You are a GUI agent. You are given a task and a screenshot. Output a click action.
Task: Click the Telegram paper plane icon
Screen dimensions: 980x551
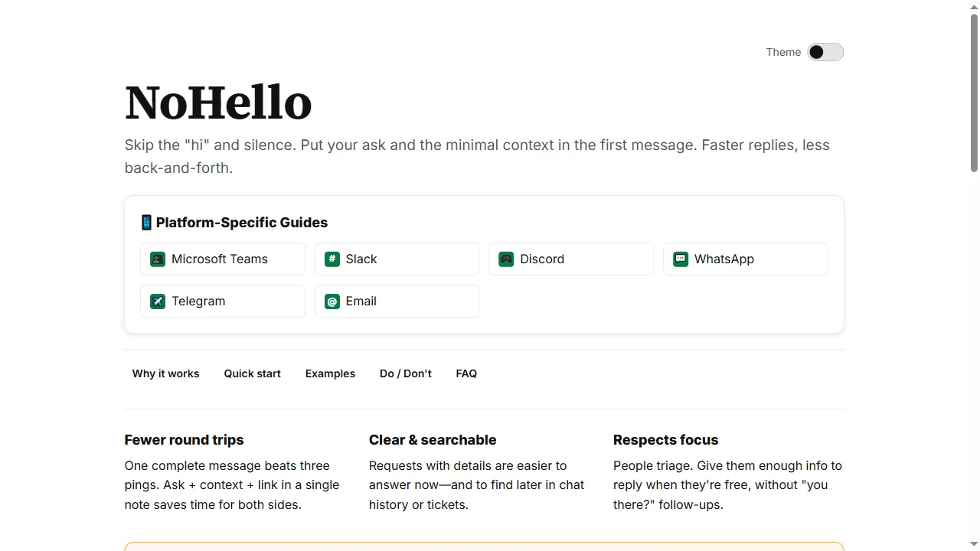tap(157, 301)
